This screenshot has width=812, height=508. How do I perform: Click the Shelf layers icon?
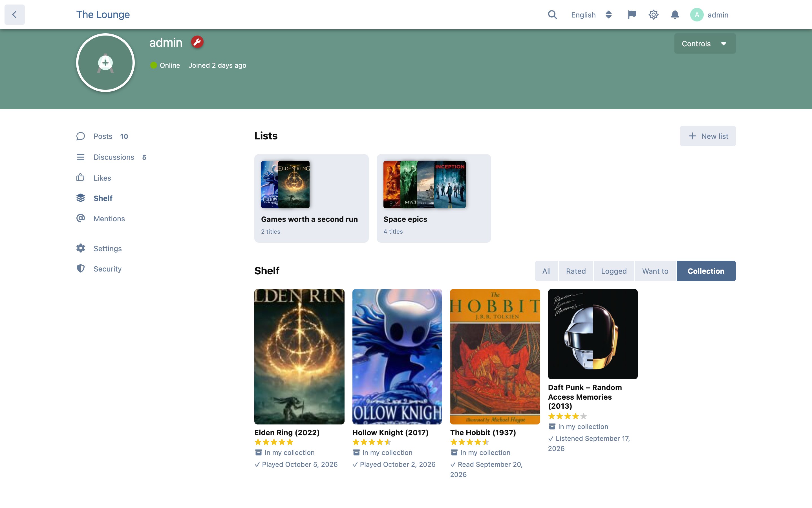81,198
